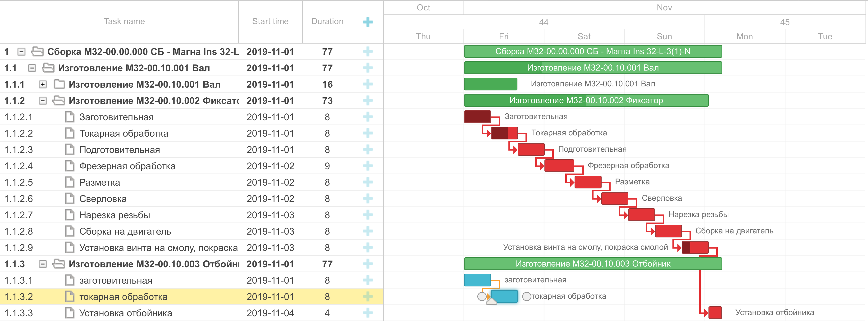Collapse task 1.1.2 Фиксатор subtree

click(x=42, y=101)
